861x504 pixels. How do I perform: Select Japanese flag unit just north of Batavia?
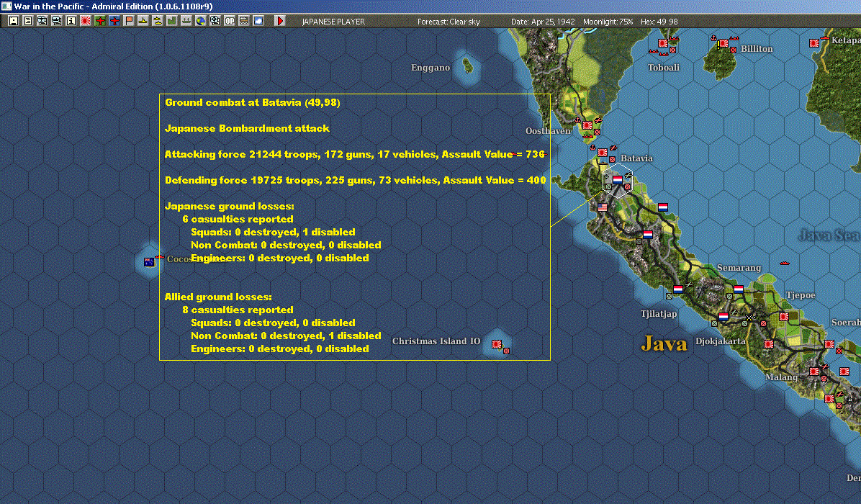(x=603, y=153)
